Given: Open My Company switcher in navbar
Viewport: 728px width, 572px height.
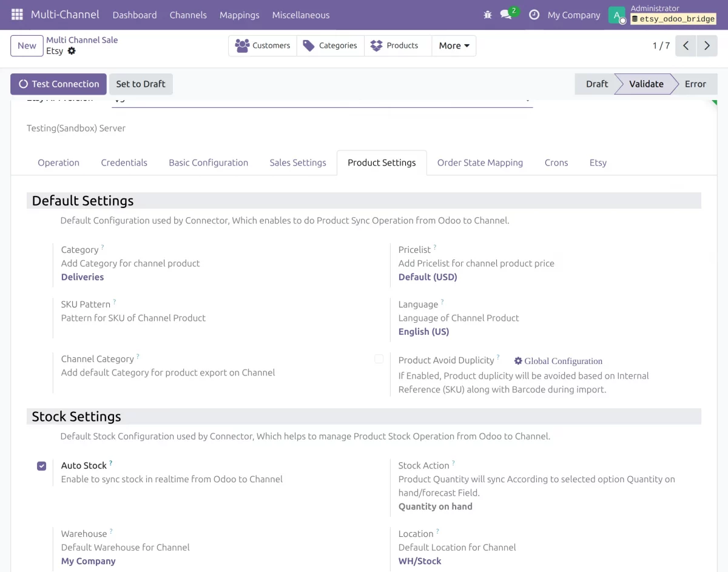Looking at the screenshot, I should click(x=574, y=15).
